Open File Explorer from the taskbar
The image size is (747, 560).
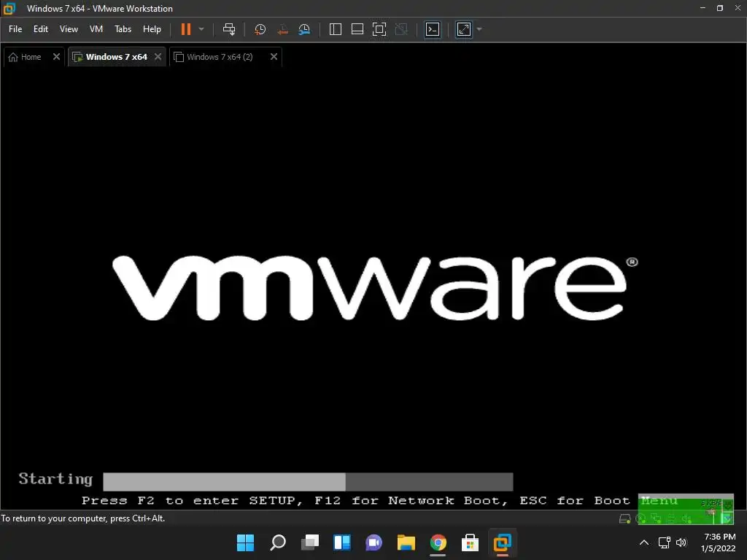tap(406, 542)
